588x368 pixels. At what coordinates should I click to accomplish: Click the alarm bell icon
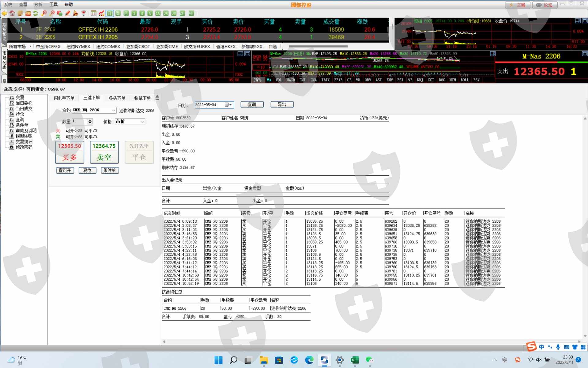click(x=75, y=13)
